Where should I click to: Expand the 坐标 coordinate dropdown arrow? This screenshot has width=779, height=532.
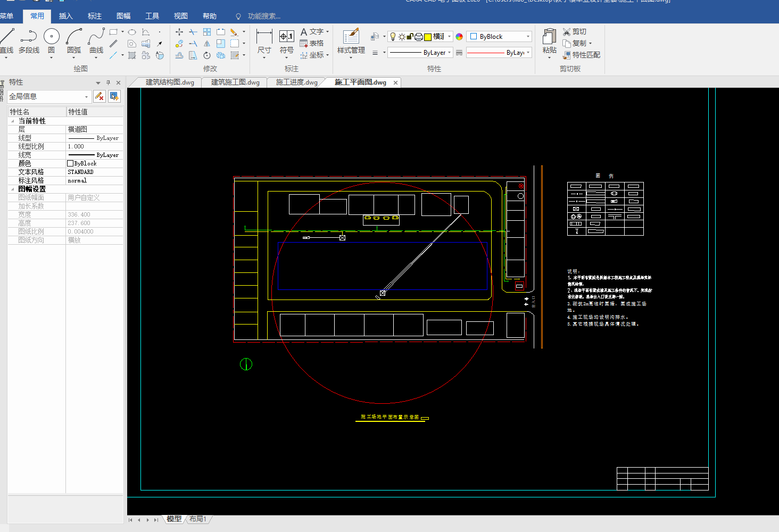coord(327,55)
